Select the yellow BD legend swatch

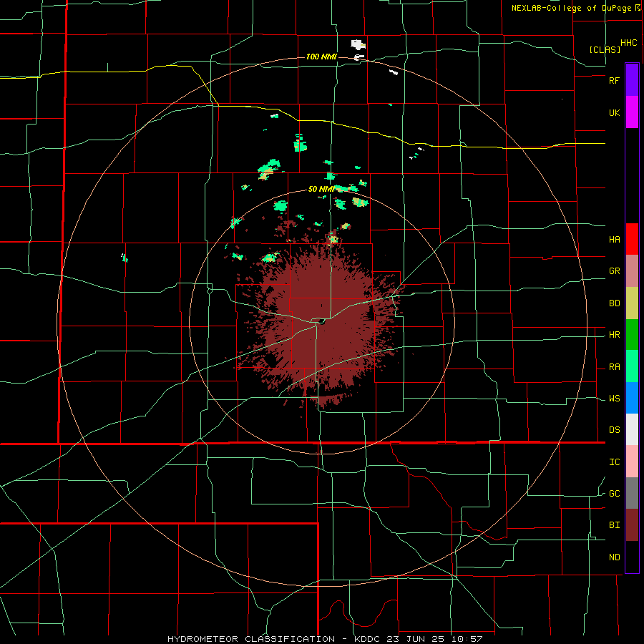click(x=632, y=303)
